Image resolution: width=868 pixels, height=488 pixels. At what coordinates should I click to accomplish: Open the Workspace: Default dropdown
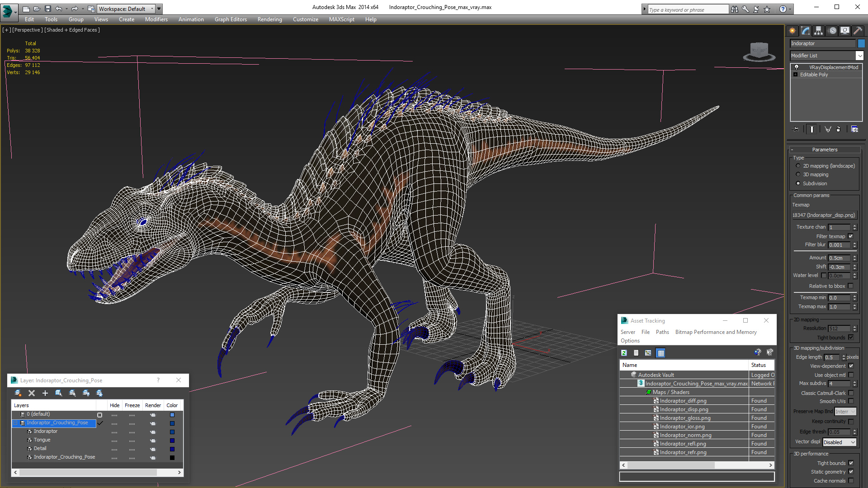pos(126,9)
